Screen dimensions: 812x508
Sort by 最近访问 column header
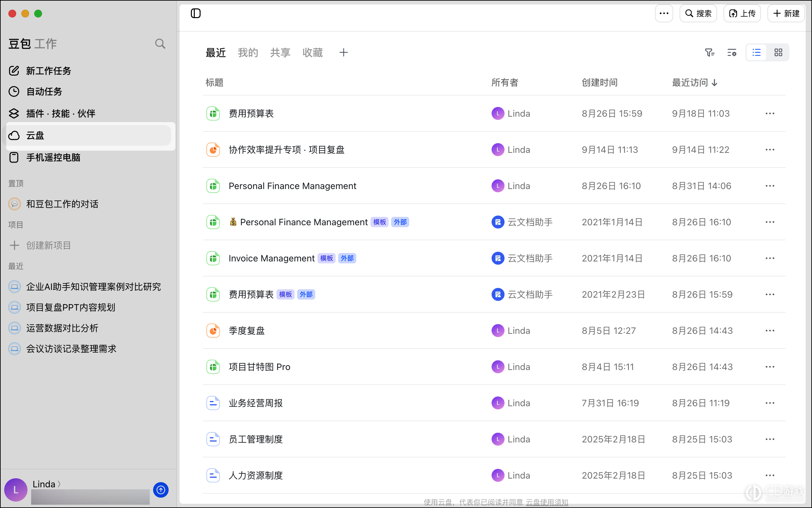pyautogui.click(x=694, y=83)
